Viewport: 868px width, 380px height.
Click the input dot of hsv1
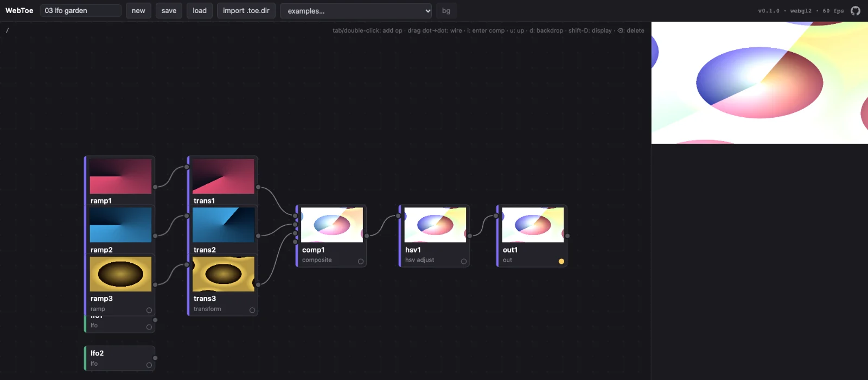coord(398,216)
